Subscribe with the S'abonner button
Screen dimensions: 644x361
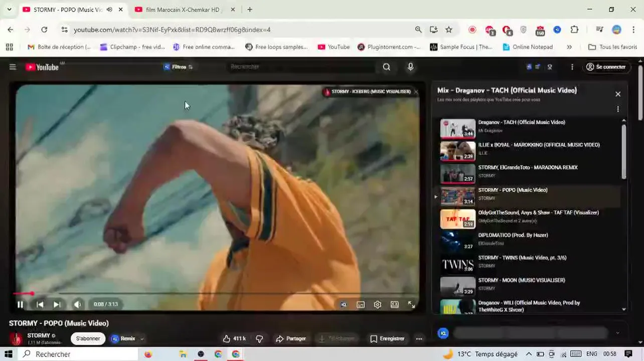(x=88, y=339)
